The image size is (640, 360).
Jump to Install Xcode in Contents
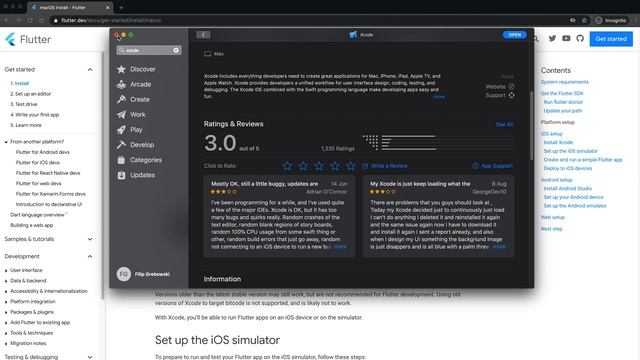(x=558, y=142)
